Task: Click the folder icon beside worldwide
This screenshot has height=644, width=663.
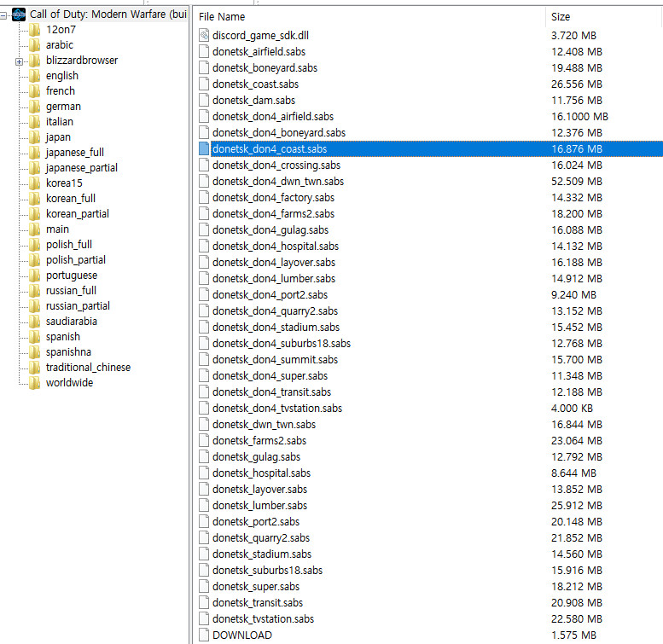Action: pos(34,383)
